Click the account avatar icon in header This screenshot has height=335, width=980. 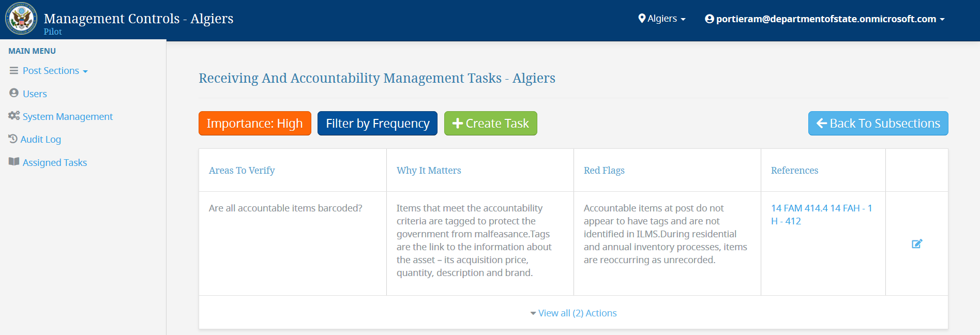point(710,19)
